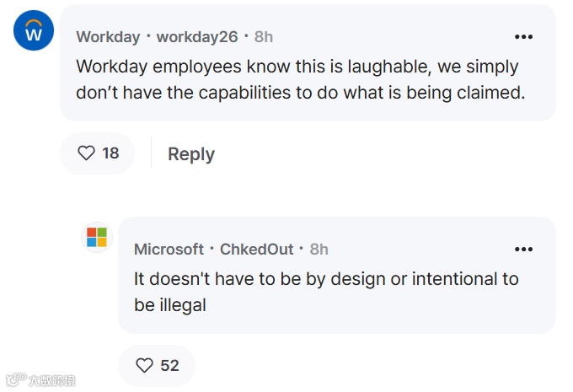Click the comment text starting "Workday employees know"

point(299,79)
